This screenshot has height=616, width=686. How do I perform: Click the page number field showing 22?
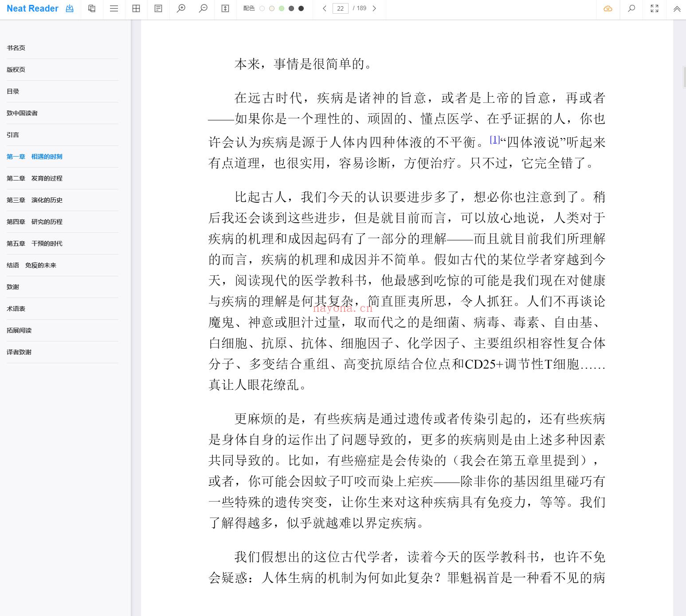pos(341,8)
